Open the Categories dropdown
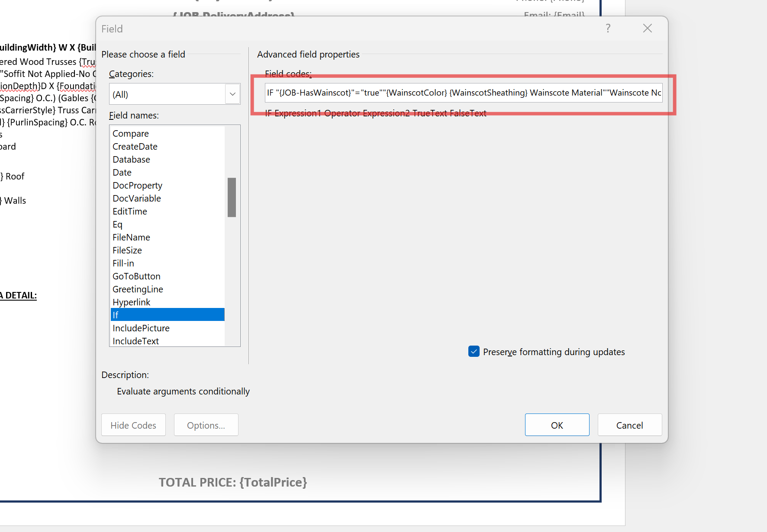767x532 pixels. coord(232,94)
